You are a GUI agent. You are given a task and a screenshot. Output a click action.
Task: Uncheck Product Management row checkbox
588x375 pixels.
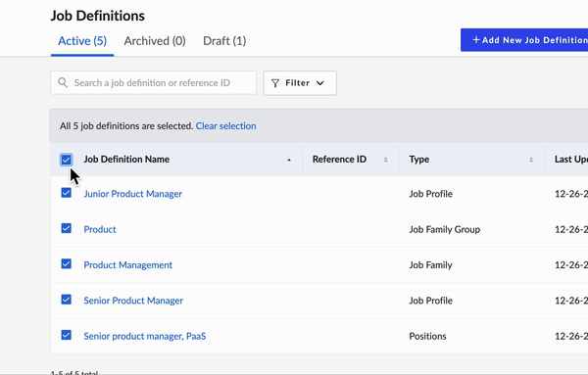click(66, 263)
